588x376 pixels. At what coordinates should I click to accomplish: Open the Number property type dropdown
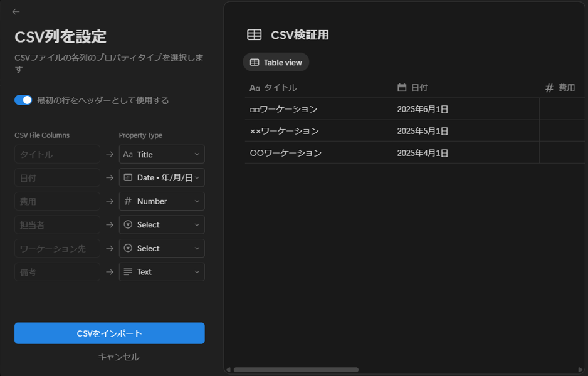pos(162,201)
